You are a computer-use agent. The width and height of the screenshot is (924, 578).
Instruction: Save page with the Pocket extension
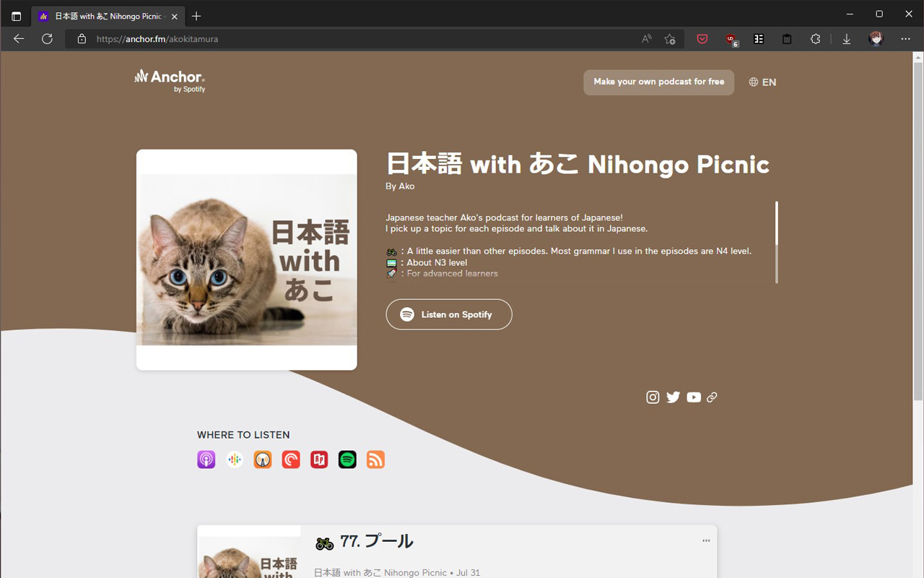pyautogui.click(x=702, y=39)
